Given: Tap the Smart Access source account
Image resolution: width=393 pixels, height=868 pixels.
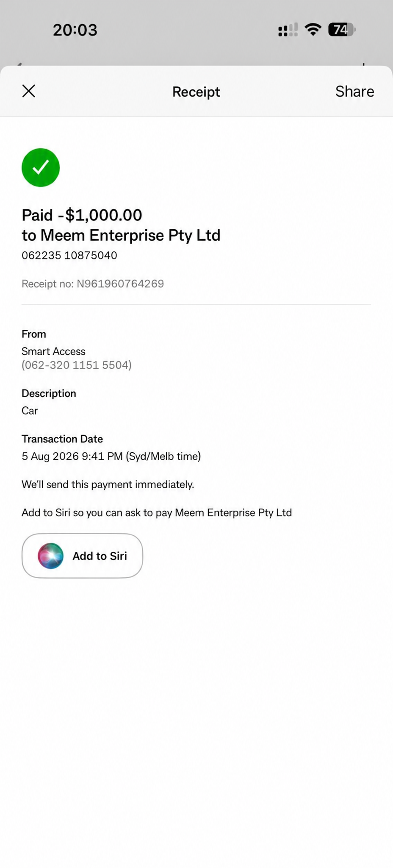Looking at the screenshot, I should (53, 351).
